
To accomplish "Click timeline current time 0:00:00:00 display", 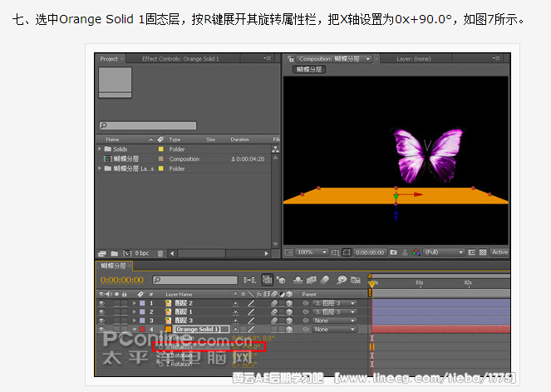I will [122, 280].
